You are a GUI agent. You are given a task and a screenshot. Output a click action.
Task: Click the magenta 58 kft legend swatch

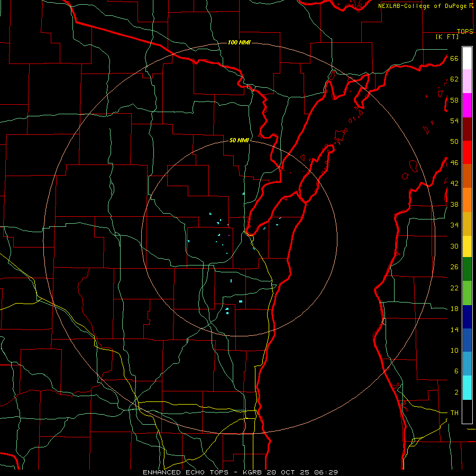(x=467, y=105)
